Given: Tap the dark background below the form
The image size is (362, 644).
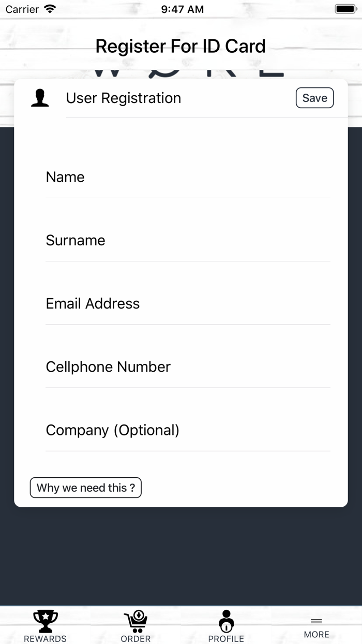Looking at the screenshot, I should 181,557.
